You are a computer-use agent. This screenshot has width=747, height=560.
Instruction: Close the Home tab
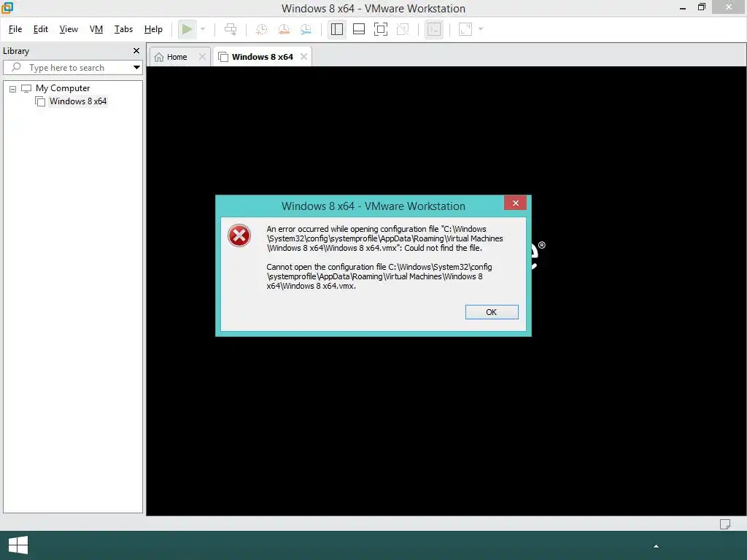(203, 57)
